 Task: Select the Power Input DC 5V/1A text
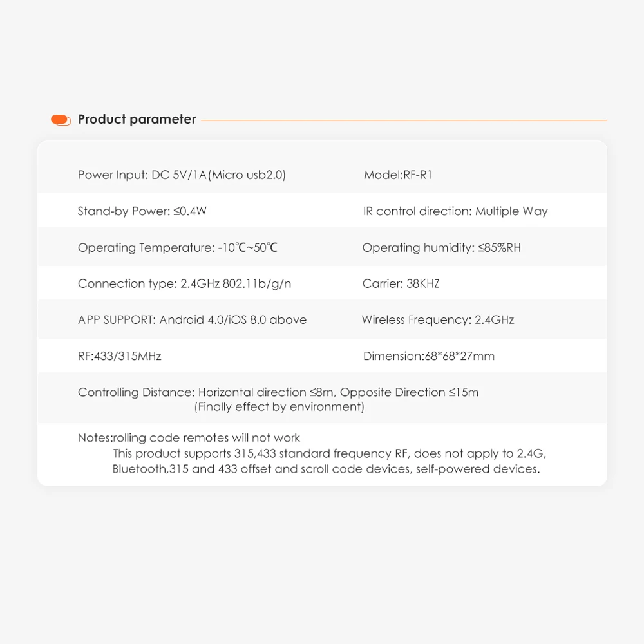coord(182,175)
